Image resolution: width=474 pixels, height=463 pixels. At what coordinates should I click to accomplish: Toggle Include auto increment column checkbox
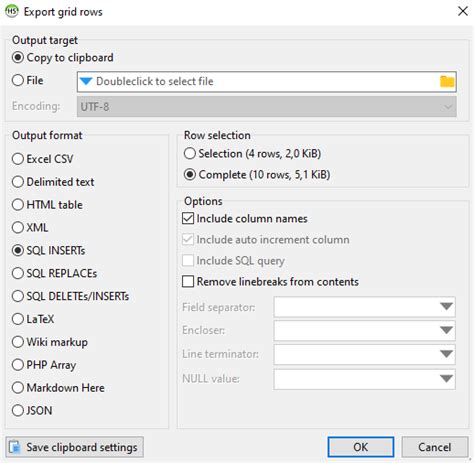point(188,239)
